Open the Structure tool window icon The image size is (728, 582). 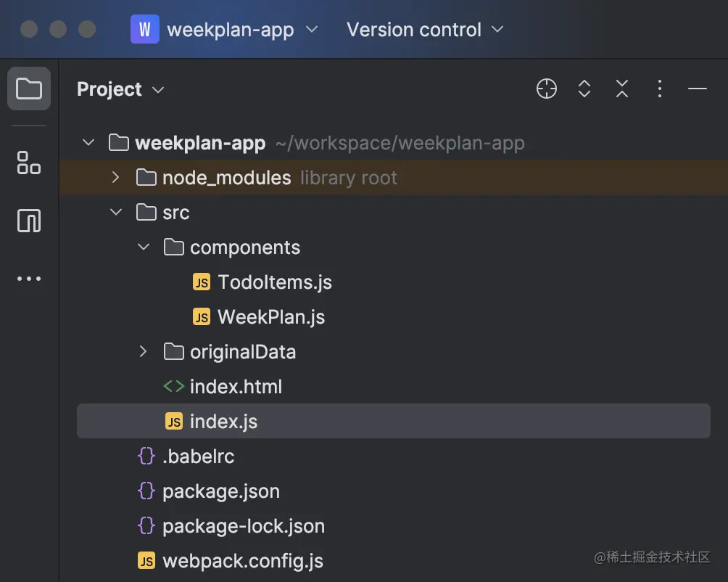click(29, 163)
